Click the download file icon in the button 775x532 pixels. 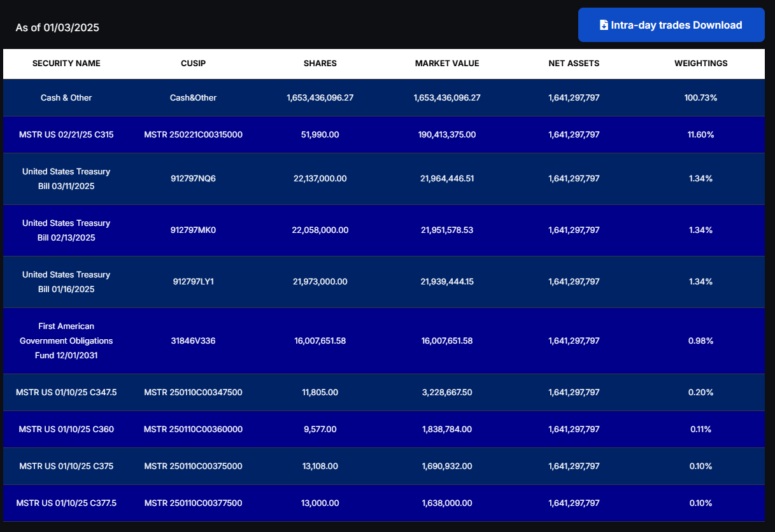click(x=604, y=25)
